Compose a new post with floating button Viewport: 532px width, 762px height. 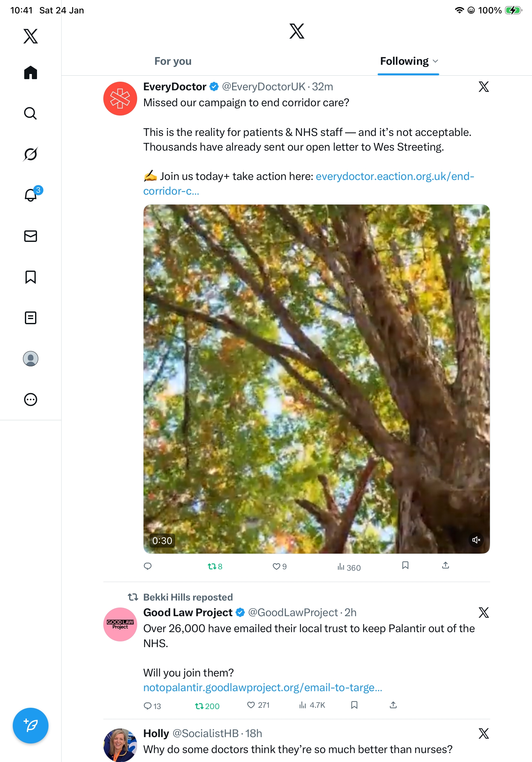point(31,726)
